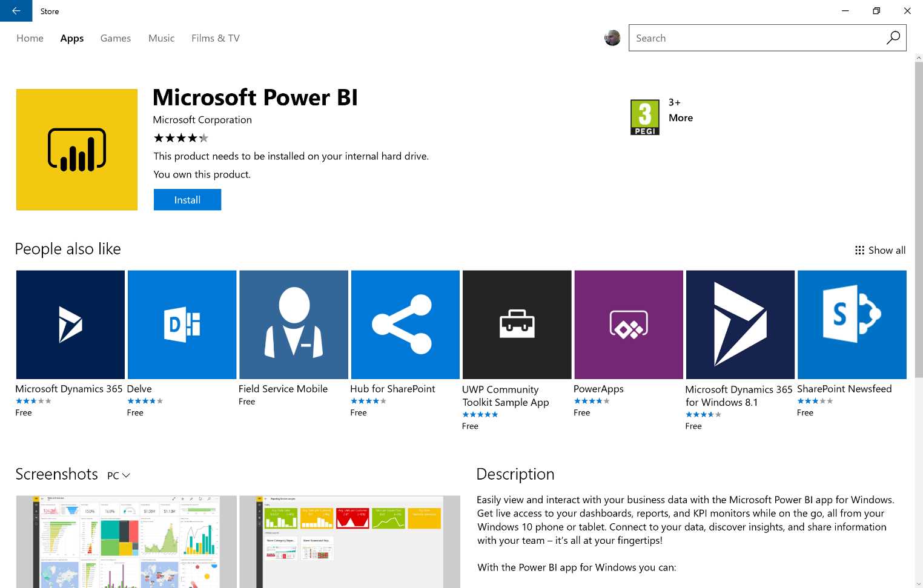923x588 pixels.
Task: Go to the Home tab
Action: pos(30,38)
